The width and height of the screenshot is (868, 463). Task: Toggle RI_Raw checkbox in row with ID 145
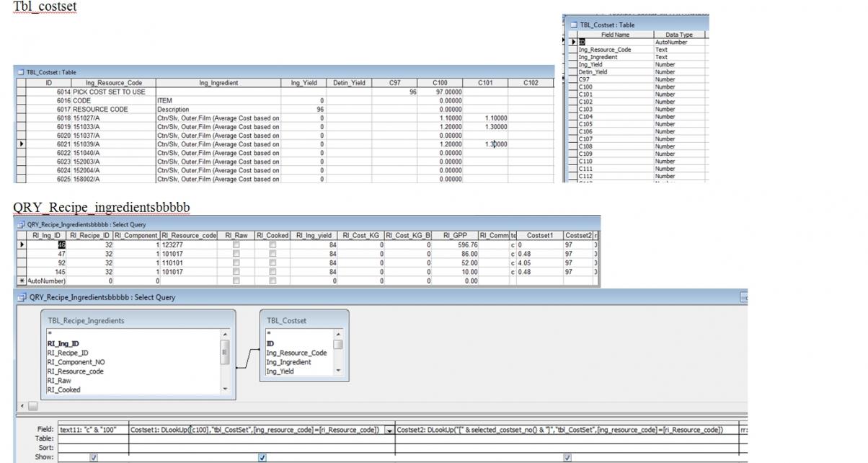pyautogui.click(x=236, y=272)
